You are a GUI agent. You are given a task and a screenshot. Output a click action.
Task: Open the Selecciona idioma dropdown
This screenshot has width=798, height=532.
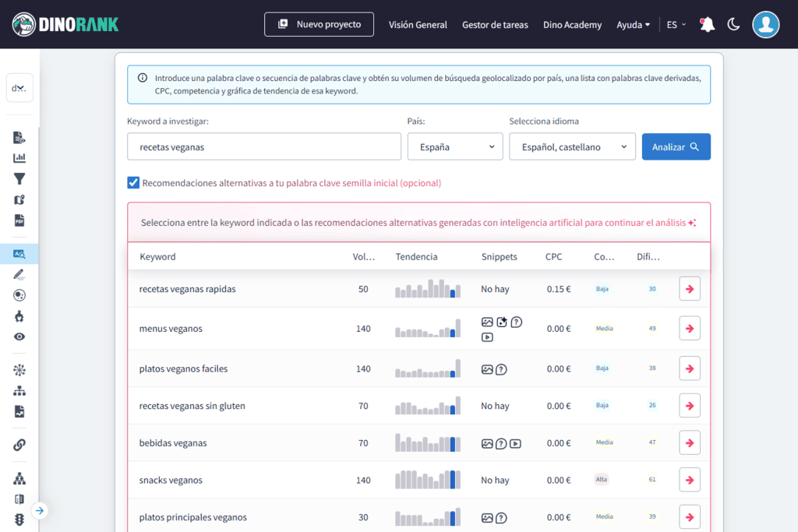click(x=572, y=146)
